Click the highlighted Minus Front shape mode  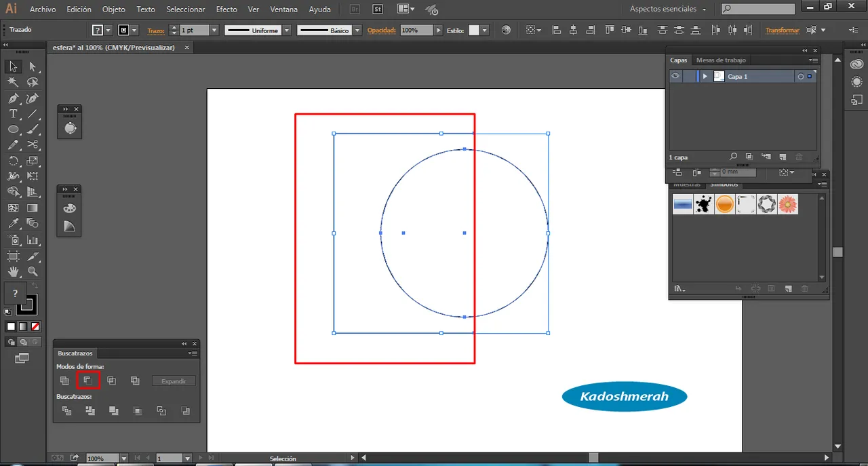tap(88, 381)
